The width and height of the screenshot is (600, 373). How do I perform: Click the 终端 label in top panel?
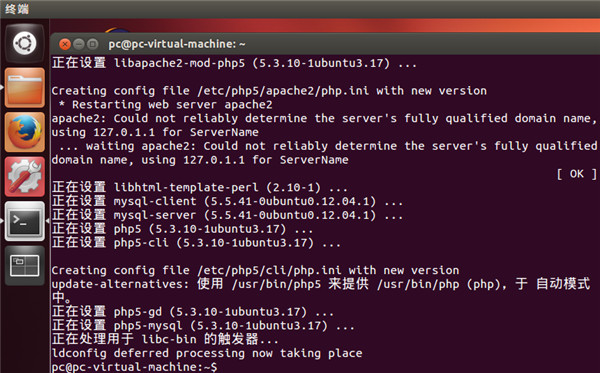17,8
